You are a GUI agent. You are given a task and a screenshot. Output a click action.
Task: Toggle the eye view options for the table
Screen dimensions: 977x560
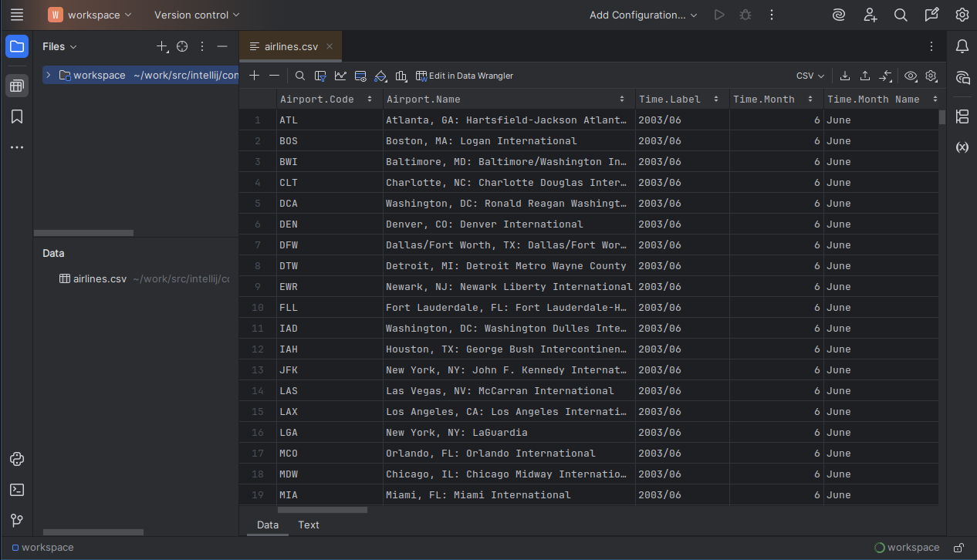click(x=911, y=76)
